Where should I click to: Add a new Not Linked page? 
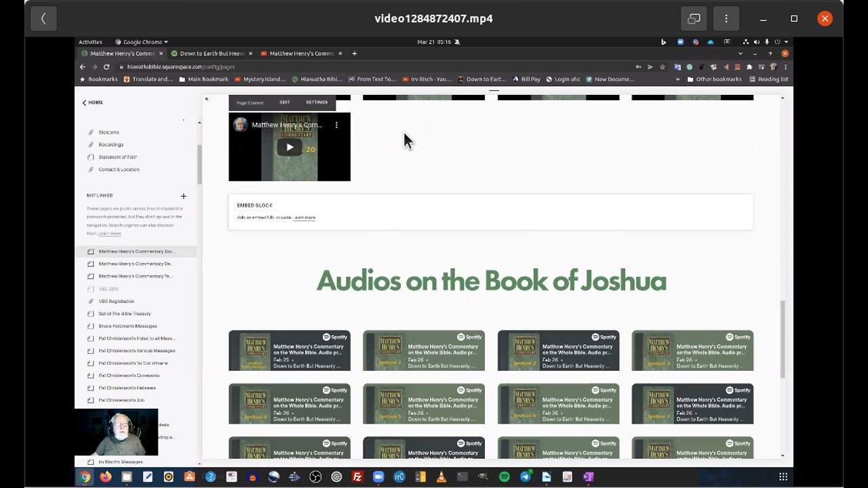[183, 196]
